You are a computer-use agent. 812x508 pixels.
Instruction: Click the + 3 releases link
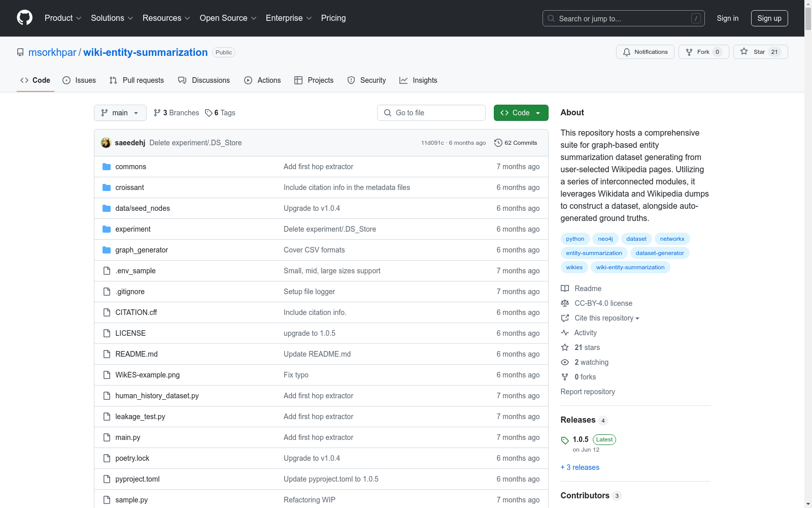point(580,467)
